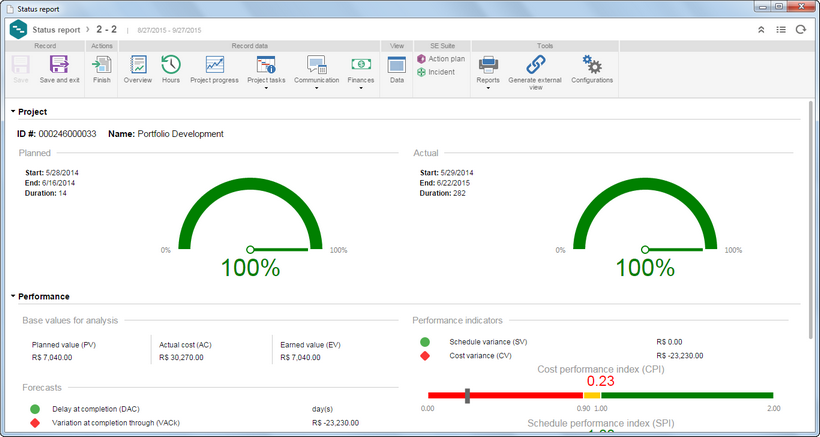Viewport: 820px width, 437px height.
Task: Open the Hours clock icon
Action: coord(171,64)
